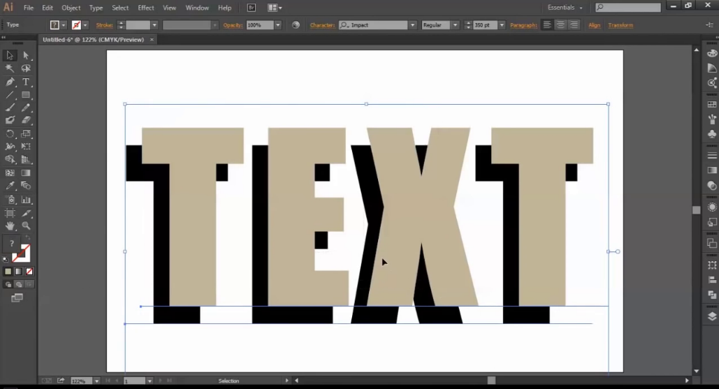719x389 pixels.
Task: Launch Bridge from the menu bar icon
Action: click(x=251, y=8)
